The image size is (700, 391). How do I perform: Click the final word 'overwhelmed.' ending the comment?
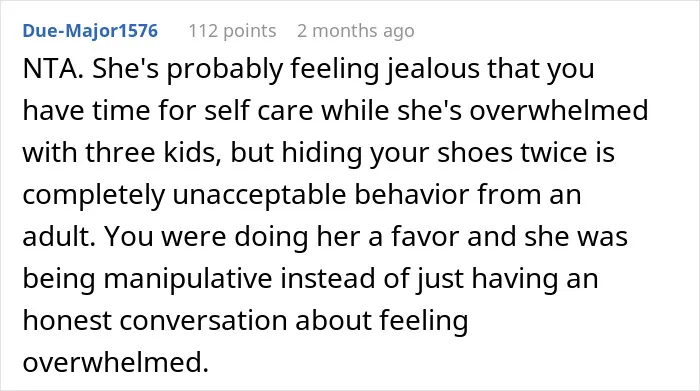116,362
